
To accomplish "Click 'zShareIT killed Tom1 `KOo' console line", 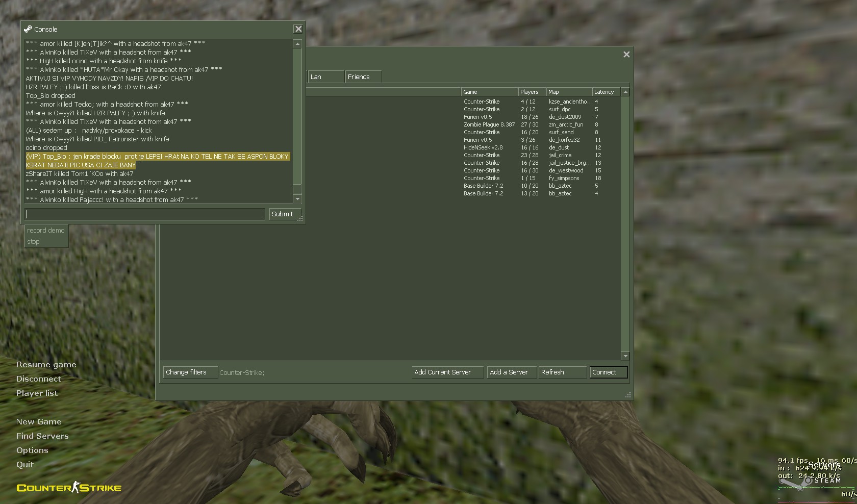I will point(80,174).
